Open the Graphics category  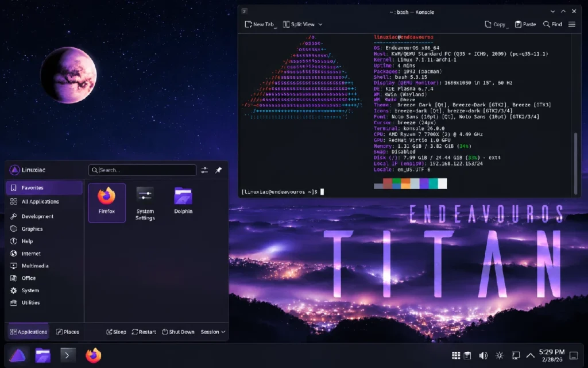44,229
